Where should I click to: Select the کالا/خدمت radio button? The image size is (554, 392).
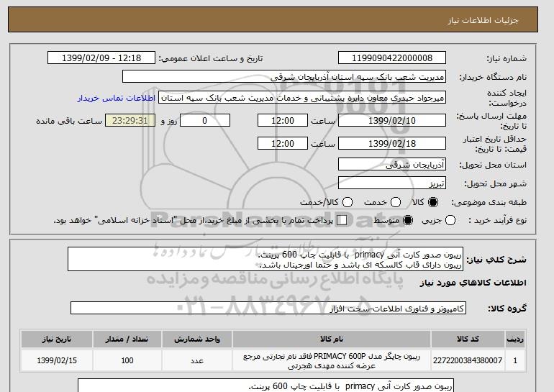tap(348, 202)
